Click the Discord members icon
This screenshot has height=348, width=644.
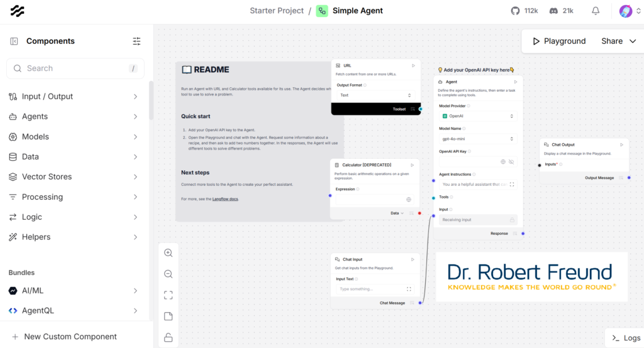click(553, 11)
